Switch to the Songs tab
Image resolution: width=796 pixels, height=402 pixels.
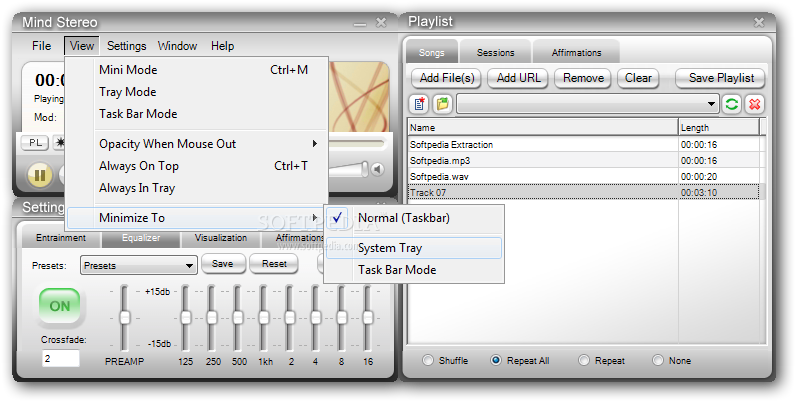click(432, 52)
